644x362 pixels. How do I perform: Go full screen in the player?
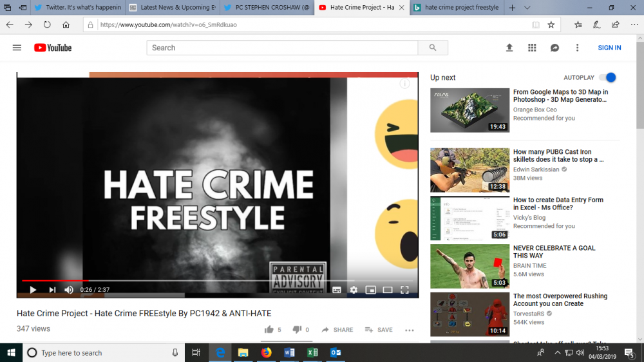(x=404, y=290)
